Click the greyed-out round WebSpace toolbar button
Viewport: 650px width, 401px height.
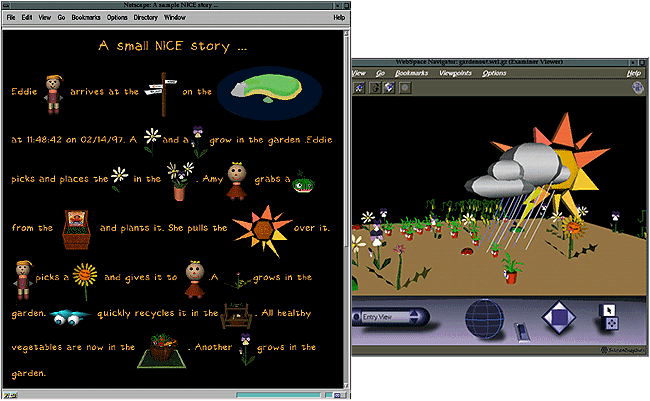click(402, 87)
